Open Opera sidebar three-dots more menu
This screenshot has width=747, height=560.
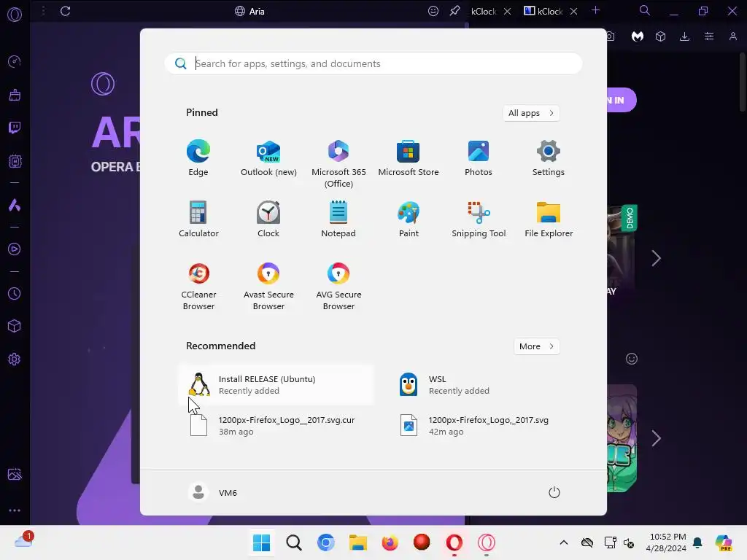pyautogui.click(x=15, y=510)
